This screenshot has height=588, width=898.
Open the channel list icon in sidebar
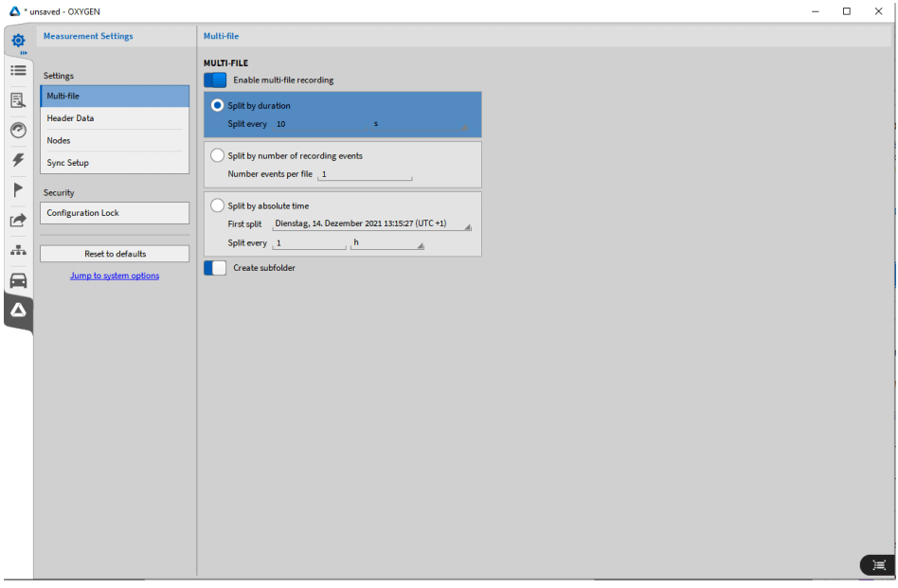click(x=18, y=70)
